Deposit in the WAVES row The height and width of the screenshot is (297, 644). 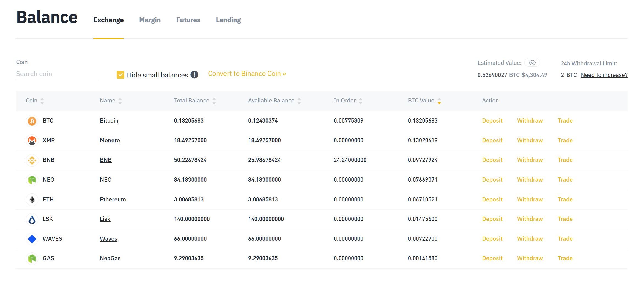pyautogui.click(x=492, y=239)
